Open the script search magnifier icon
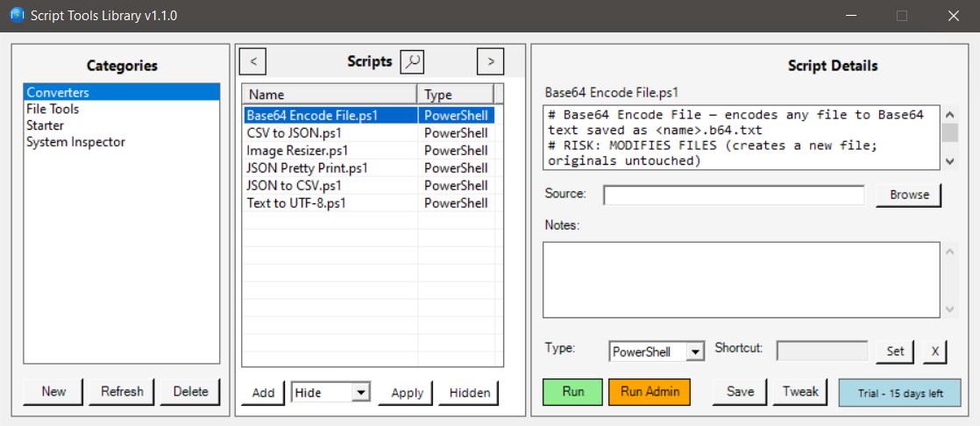The width and height of the screenshot is (980, 426). (x=412, y=61)
